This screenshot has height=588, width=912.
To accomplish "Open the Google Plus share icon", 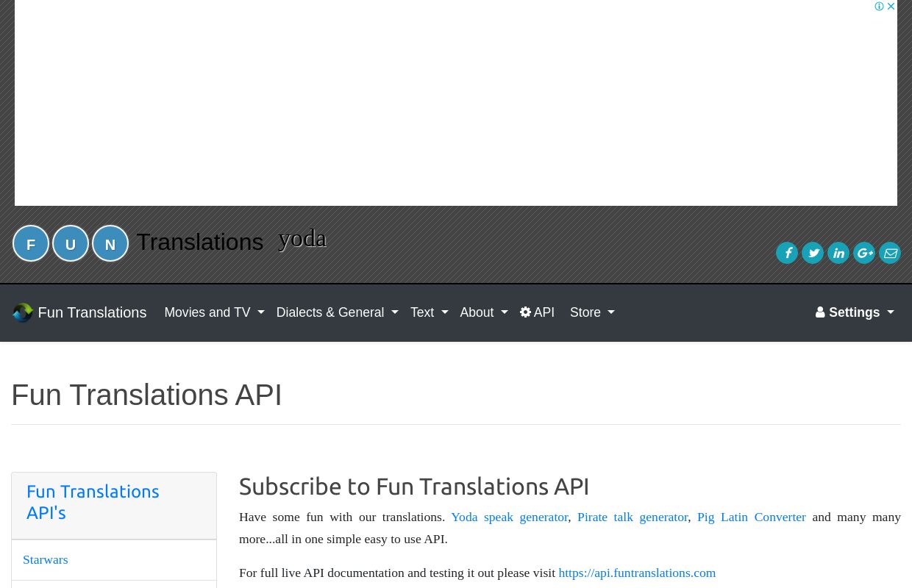I will (864, 253).
